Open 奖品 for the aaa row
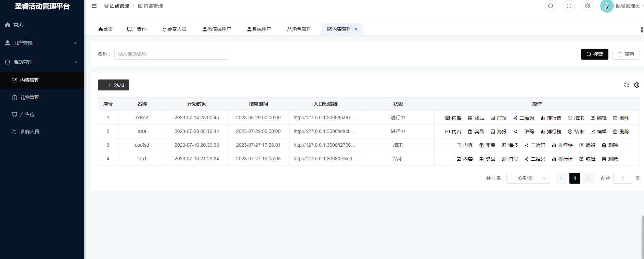This screenshot has height=259, width=644. pos(476,132)
